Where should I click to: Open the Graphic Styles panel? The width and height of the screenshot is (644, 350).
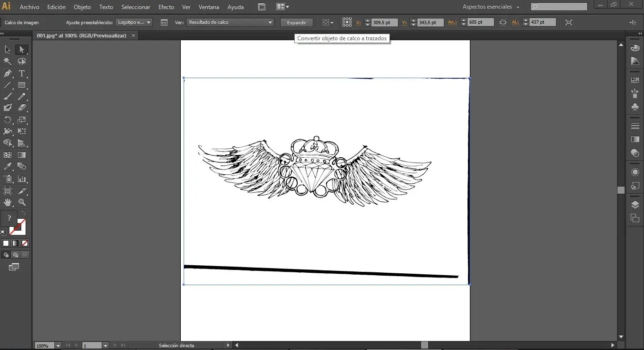click(635, 186)
